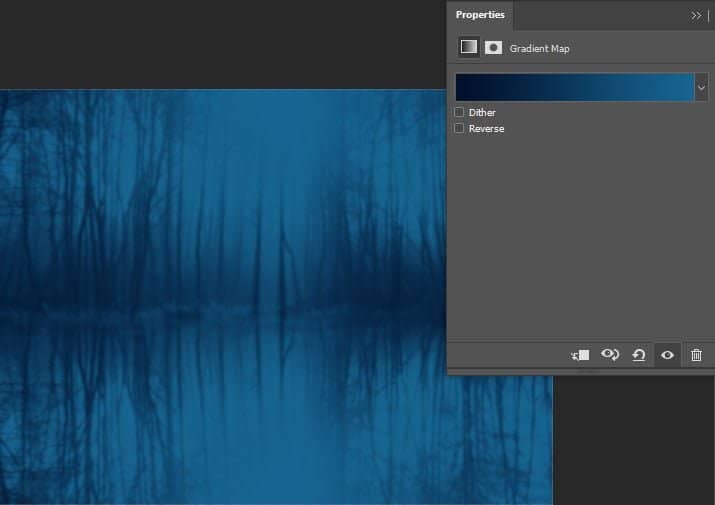This screenshot has height=505, width=715.
Task: Toggle adjustment layer visibility eye
Action: tap(667, 355)
